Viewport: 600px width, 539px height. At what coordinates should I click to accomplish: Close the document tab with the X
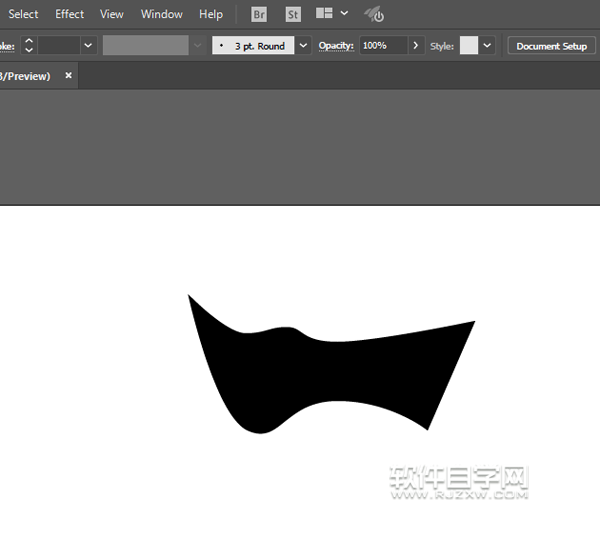click(x=68, y=76)
